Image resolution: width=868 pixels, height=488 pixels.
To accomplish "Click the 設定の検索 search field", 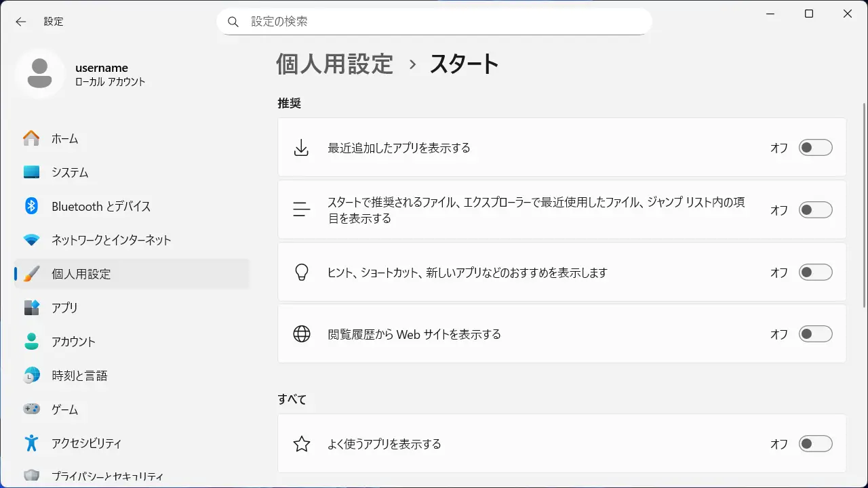I will (x=441, y=22).
